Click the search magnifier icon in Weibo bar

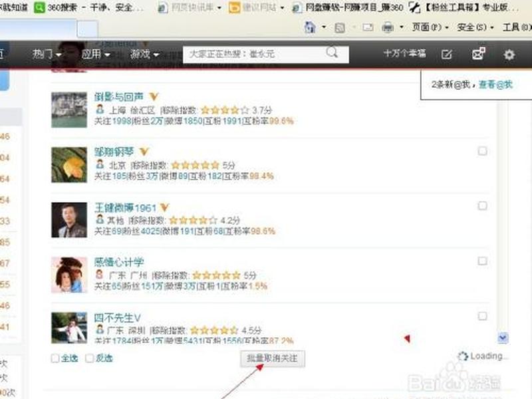click(332, 53)
